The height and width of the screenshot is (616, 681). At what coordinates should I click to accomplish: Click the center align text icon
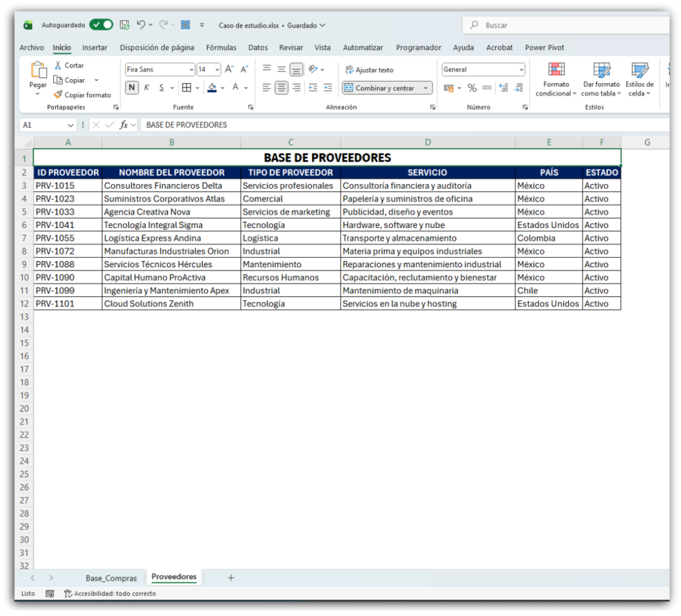(x=281, y=88)
